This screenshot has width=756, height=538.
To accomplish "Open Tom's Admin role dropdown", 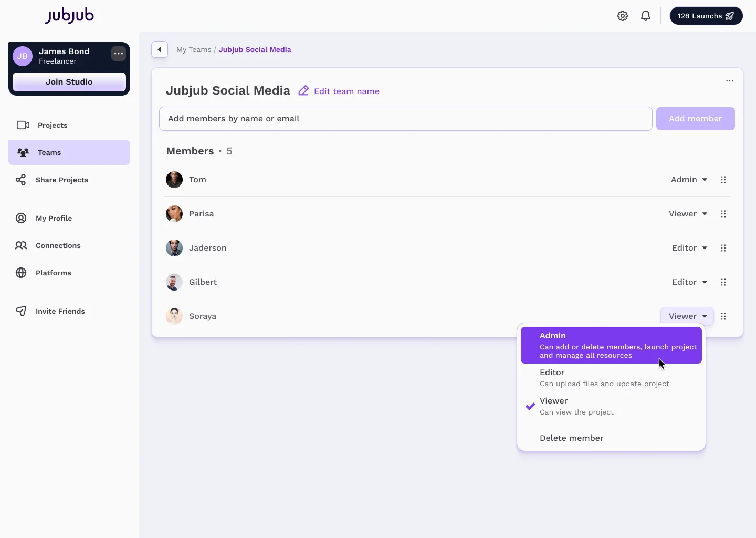I will tap(688, 180).
